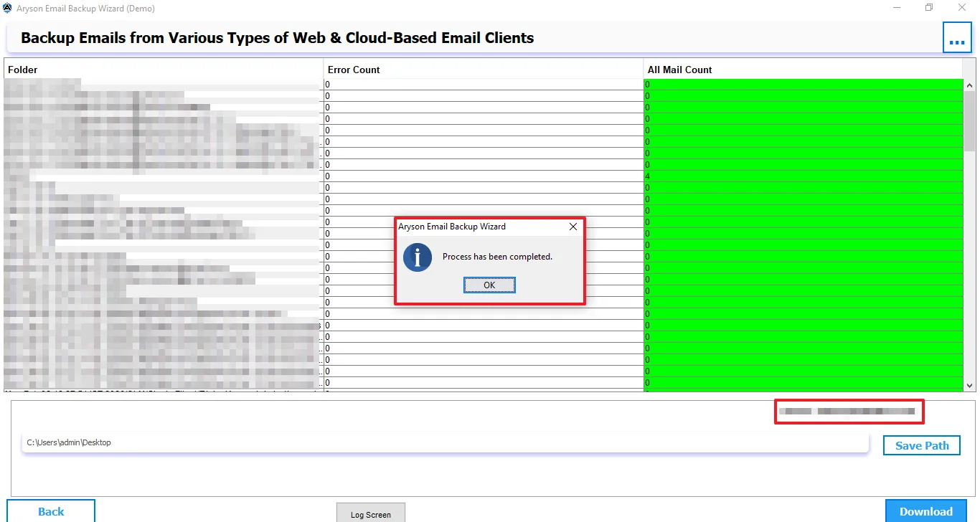Start the Download at bottom right
This screenshot has height=522, width=980.
pyautogui.click(x=925, y=511)
